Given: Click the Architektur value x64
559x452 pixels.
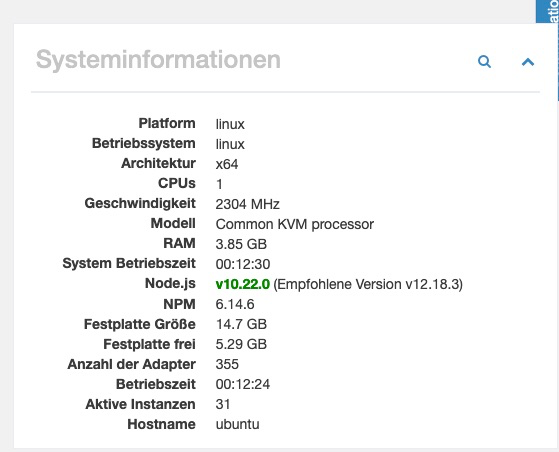Looking at the screenshot, I should (227, 164).
